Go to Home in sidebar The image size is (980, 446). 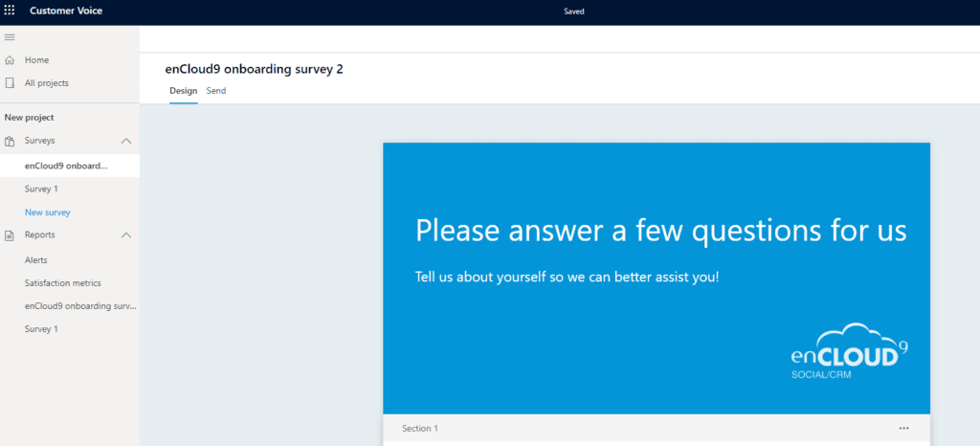pos(37,60)
